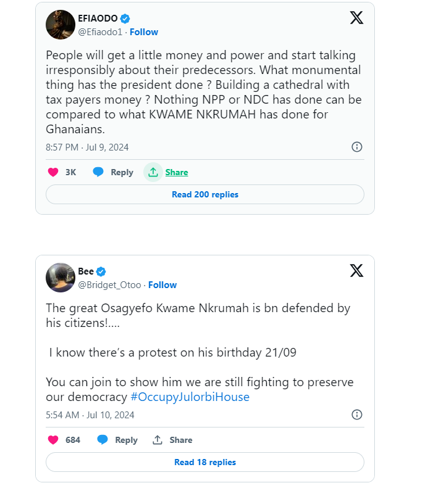Read 18 replies on Bee tweet
The width and height of the screenshot is (428, 504).
pyautogui.click(x=205, y=462)
